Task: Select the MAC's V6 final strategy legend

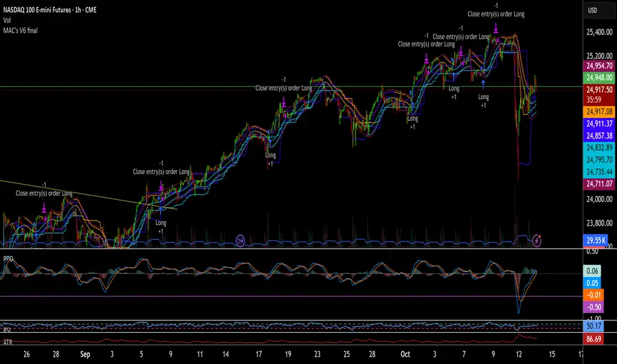Action: pyautogui.click(x=21, y=30)
